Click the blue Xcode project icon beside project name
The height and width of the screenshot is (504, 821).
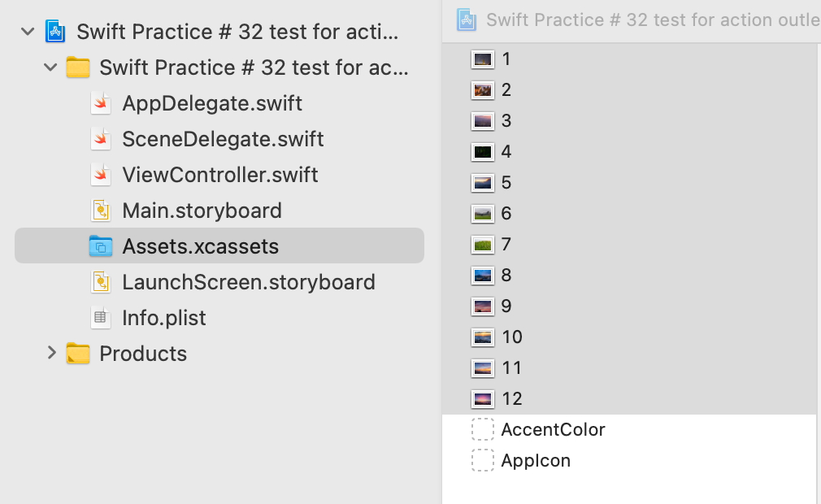coord(54,31)
